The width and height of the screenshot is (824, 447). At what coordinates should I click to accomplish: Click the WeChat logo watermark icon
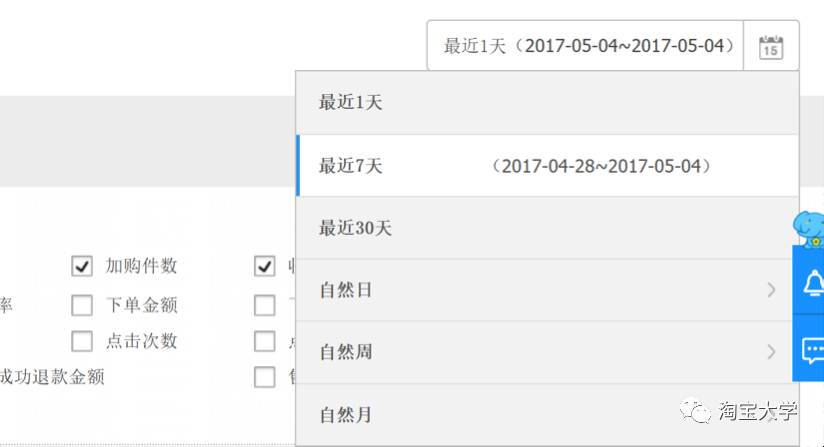[695, 411]
